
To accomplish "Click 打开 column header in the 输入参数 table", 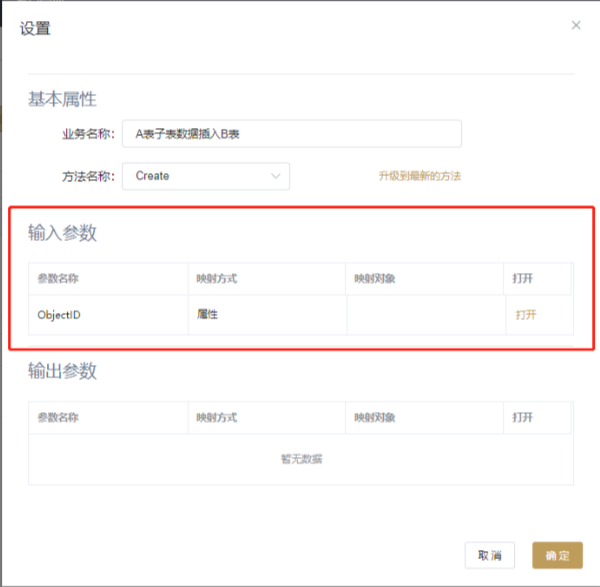I will [x=523, y=278].
